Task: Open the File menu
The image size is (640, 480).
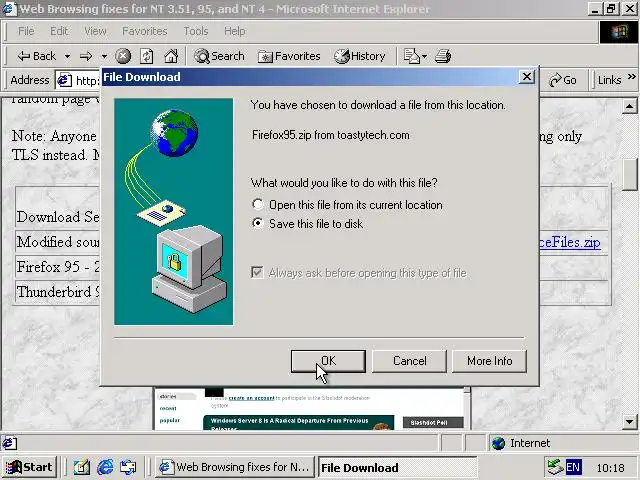Action: [26, 31]
